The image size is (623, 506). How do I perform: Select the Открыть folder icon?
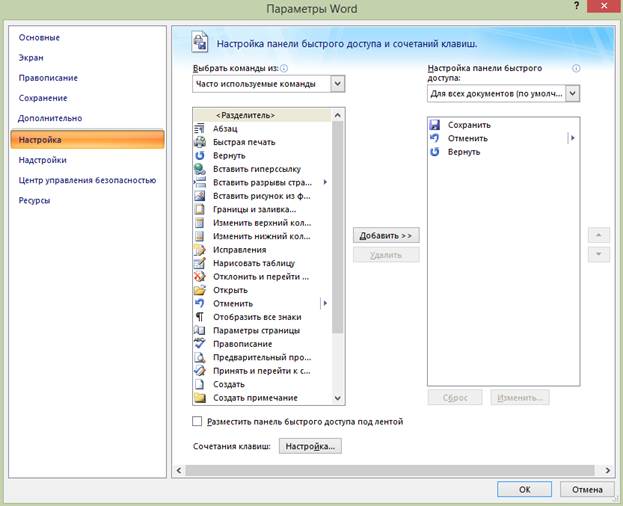coord(199,290)
